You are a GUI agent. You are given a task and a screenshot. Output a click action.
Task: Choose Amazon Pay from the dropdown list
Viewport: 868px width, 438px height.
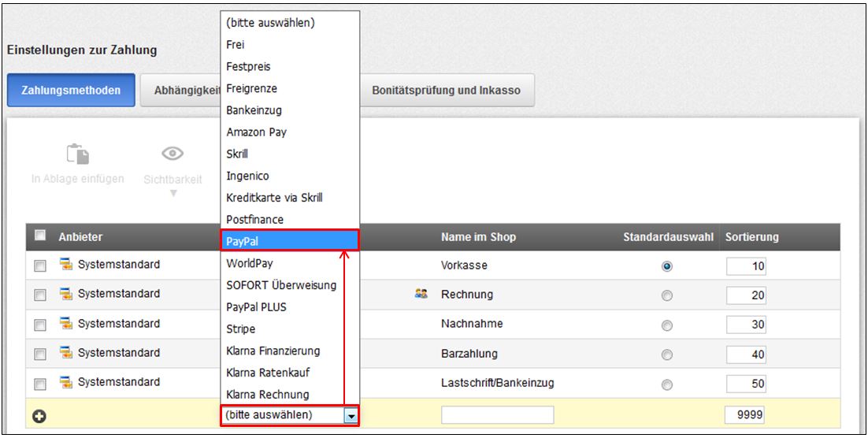[x=290, y=132]
